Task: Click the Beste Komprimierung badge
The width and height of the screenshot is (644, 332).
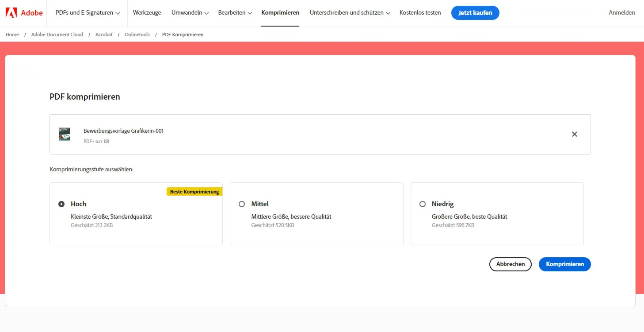Action: pyautogui.click(x=194, y=192)
